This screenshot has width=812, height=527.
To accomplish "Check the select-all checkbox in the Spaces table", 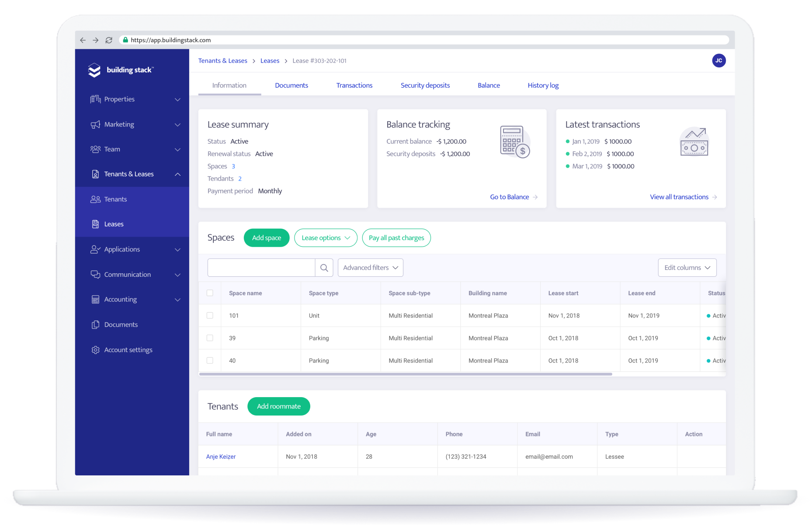I will [x=210, y=293].
